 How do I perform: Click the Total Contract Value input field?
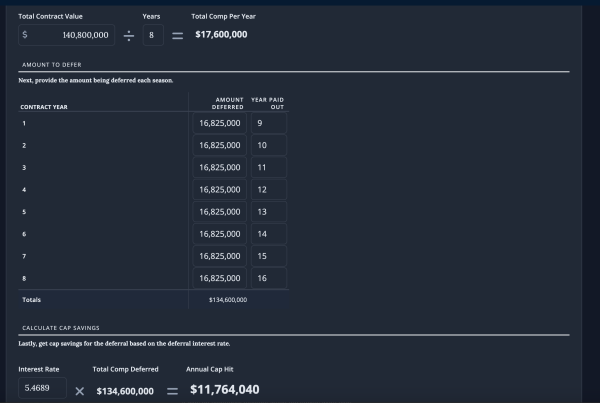pyautogui.click(x=67, y=35)
